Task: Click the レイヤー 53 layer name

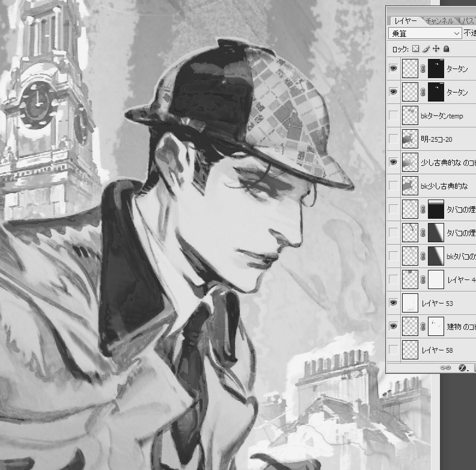Action: pos(437,303)
